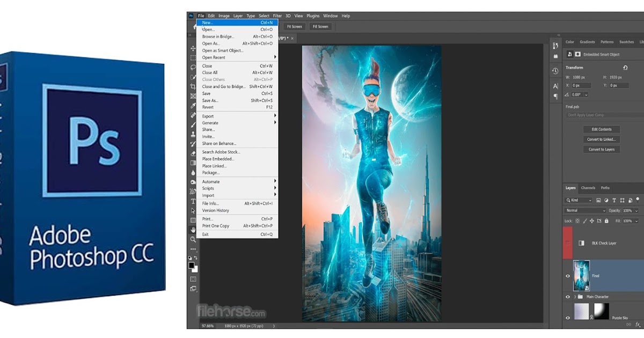Viewport: 644px width, 338px height.
Task: Open the rotation angle dropdown
Action: (x=586, y=94)
